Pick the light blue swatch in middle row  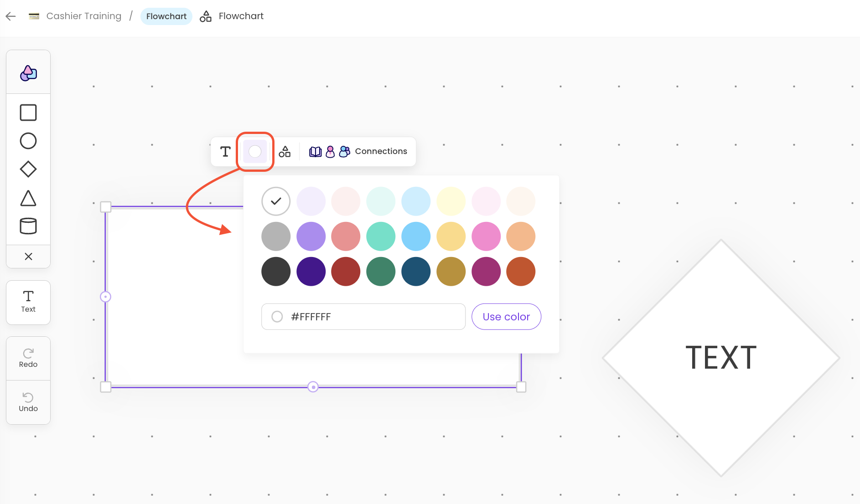coord(416,237)
